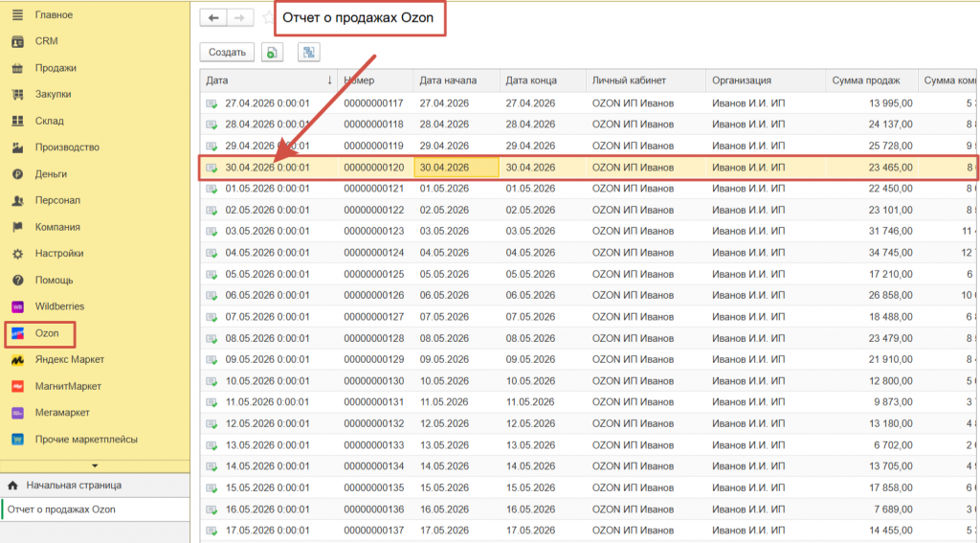Click Иванов И.И. ИП in row 00000000130
The width and height of the screenshot is (980, 543).
(x=748, y=381)
